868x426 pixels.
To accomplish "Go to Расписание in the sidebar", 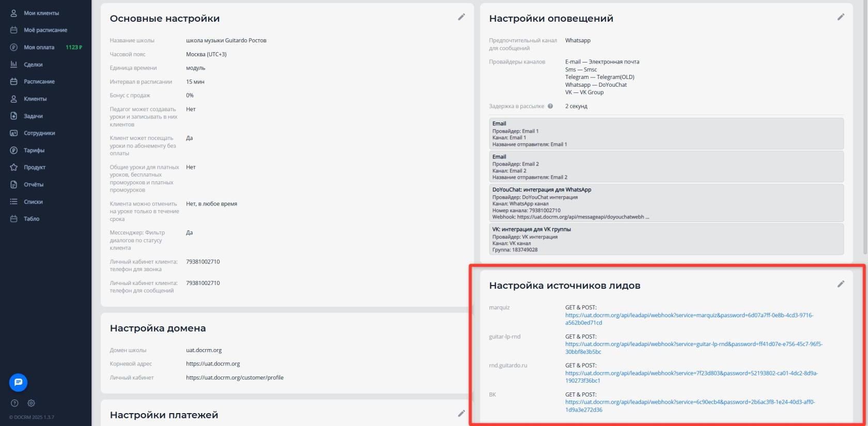I will (x=39, y=82).
